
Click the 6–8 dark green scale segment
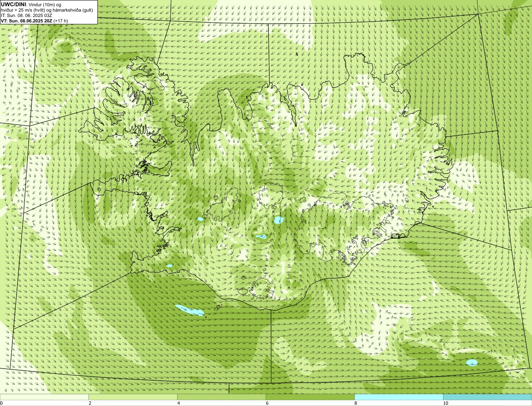tap(310, 397)
